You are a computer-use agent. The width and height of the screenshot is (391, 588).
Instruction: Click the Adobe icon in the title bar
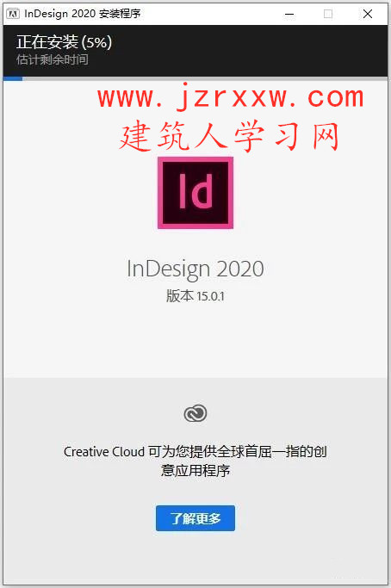14,14
